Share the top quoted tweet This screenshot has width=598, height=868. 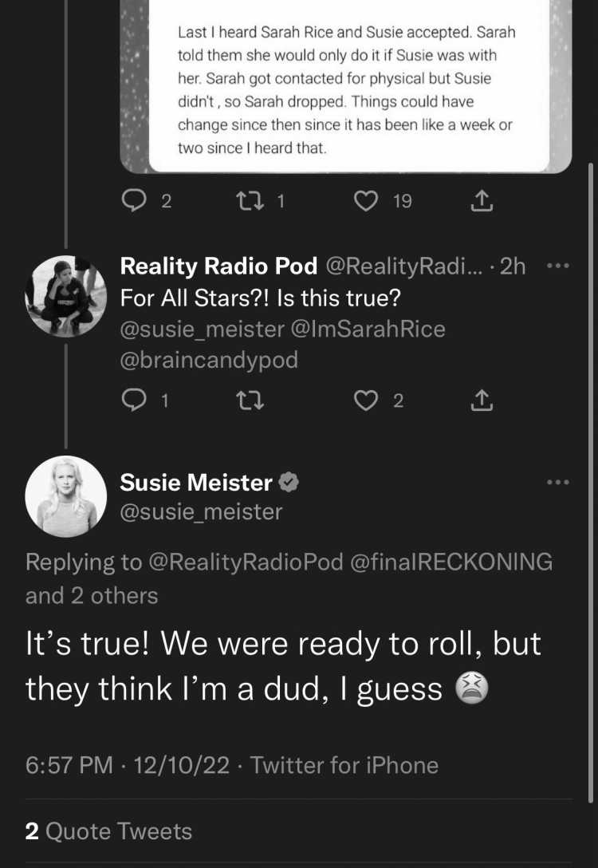pyautogui.click(x=482, y=202)
